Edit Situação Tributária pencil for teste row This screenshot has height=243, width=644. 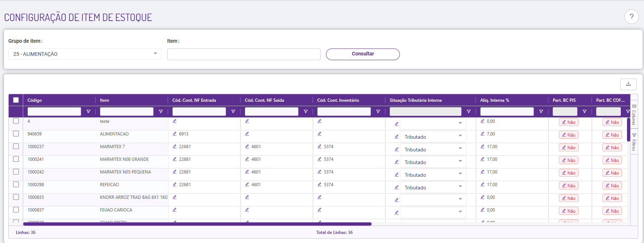pos(397,124)
